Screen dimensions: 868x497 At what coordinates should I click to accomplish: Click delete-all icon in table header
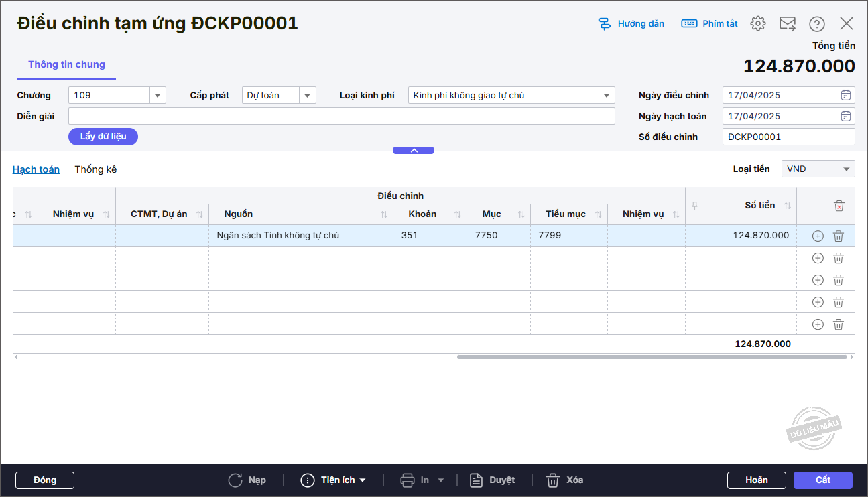point(839,206)
